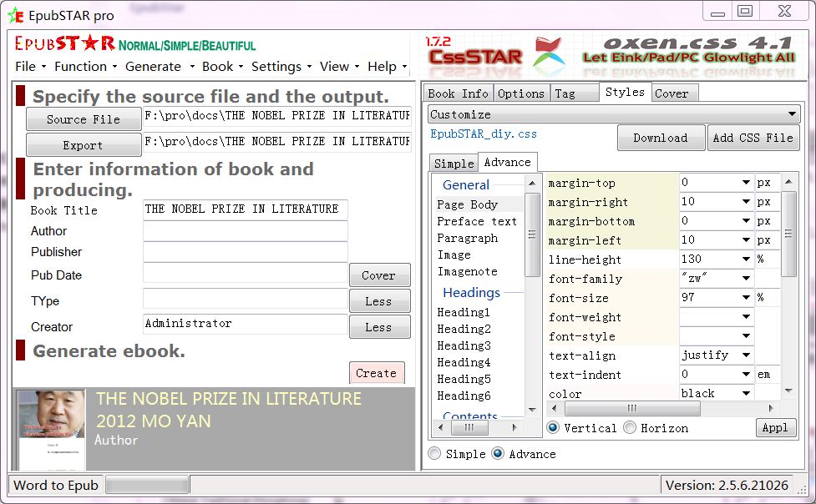Switch to the Options tab
Screen dimensions: 816x504
pos(521,93)
